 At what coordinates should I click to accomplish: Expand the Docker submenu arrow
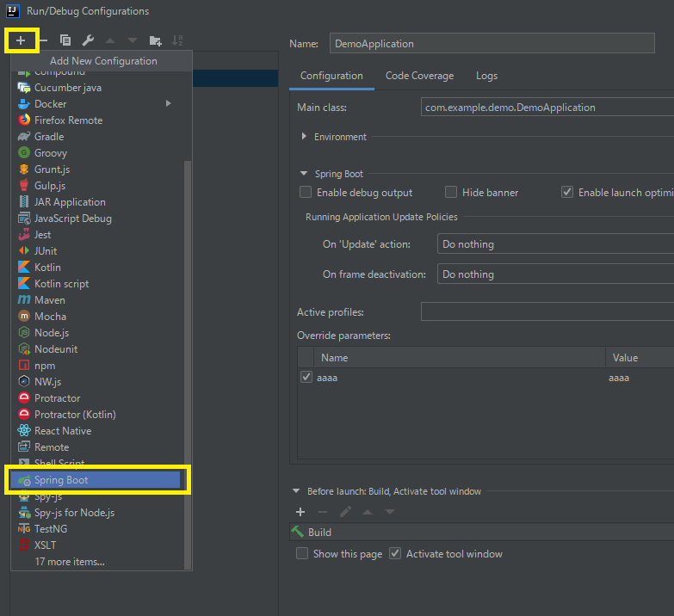tap(169, 103)
